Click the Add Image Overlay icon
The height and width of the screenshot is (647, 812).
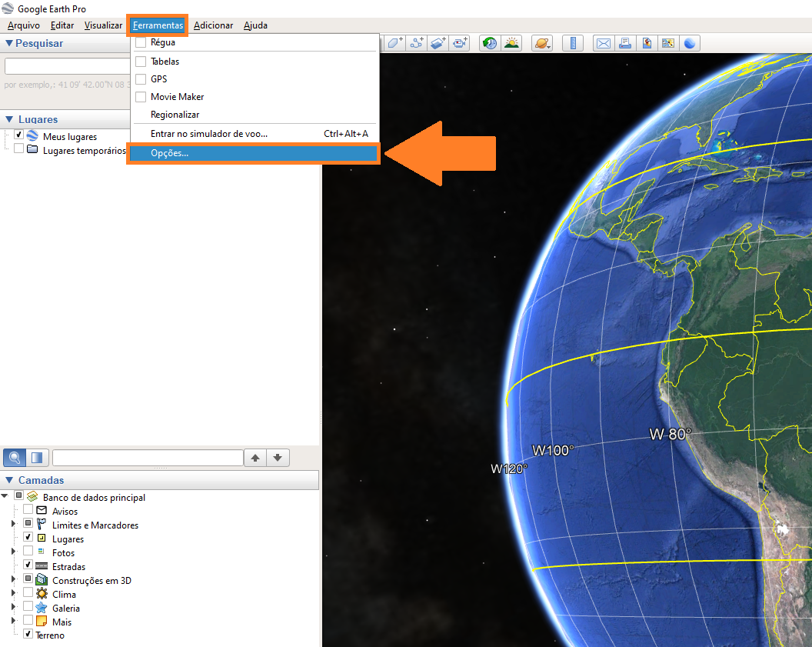coord(438,43)
